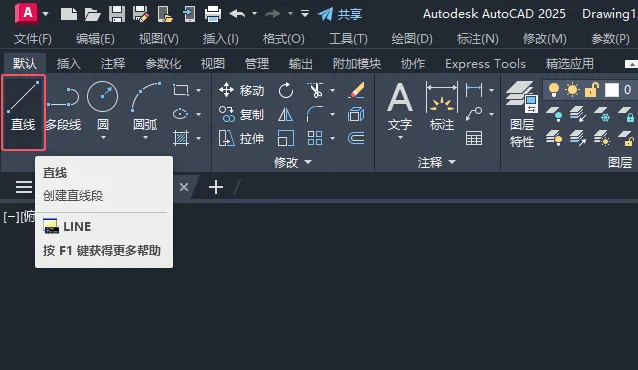
Task: Switch to the 参数化 ribbon tab
Action: (163, 63)
